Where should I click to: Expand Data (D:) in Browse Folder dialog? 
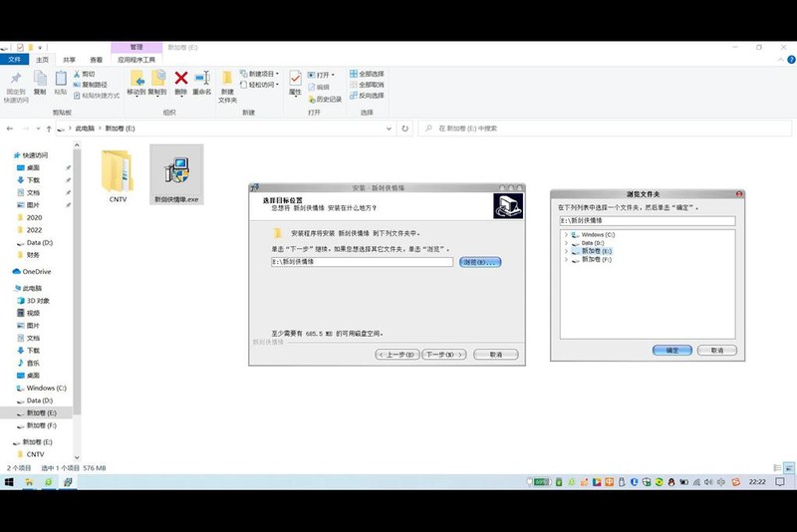(566, 243)
